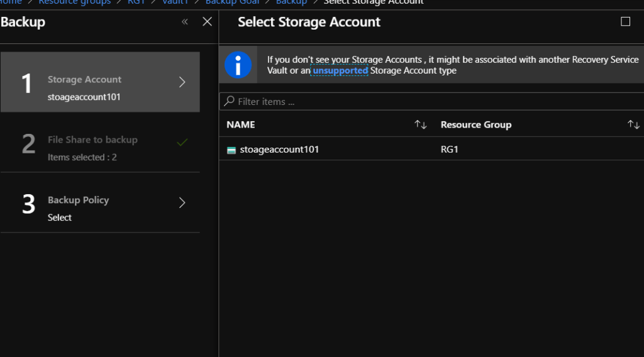Screen dimensions: 644x357
Task: Open step 2 File Share to backup
Action: 92,140
